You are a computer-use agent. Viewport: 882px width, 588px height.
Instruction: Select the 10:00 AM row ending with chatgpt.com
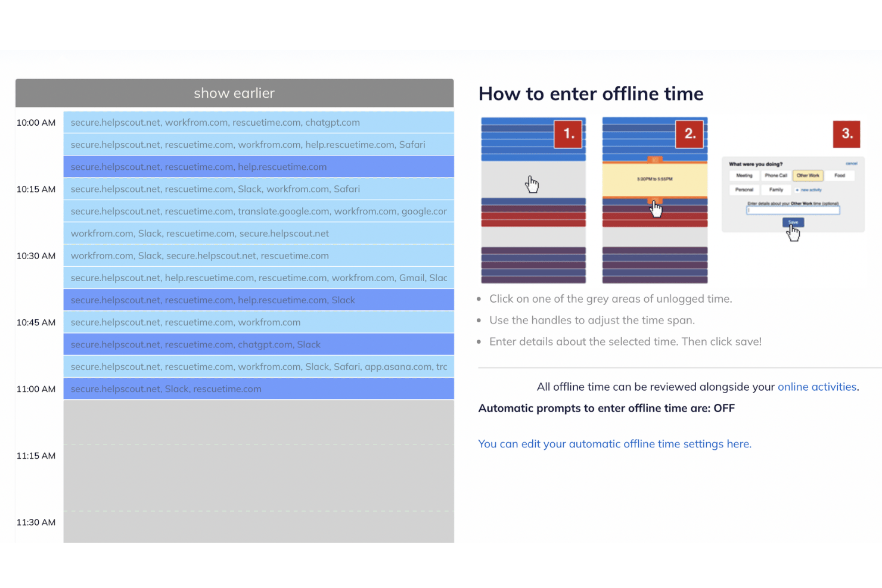click(259, 122)
